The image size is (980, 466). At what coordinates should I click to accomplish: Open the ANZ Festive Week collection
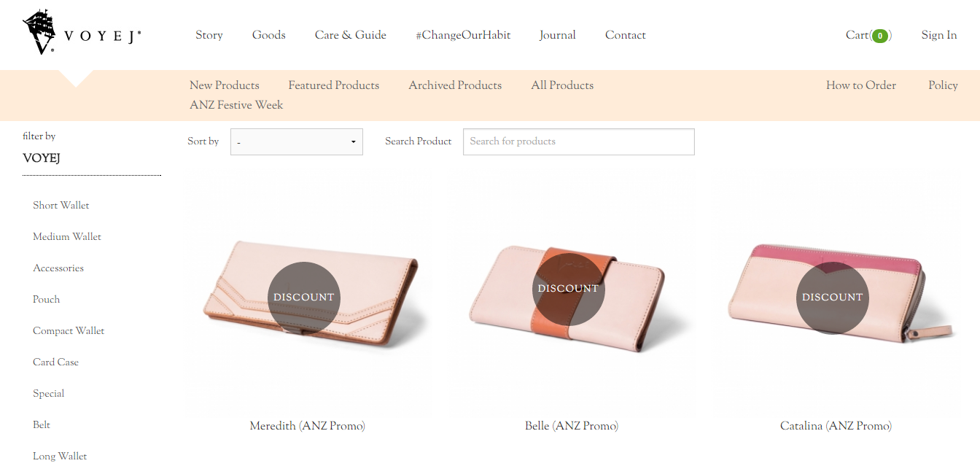(236, 105)
